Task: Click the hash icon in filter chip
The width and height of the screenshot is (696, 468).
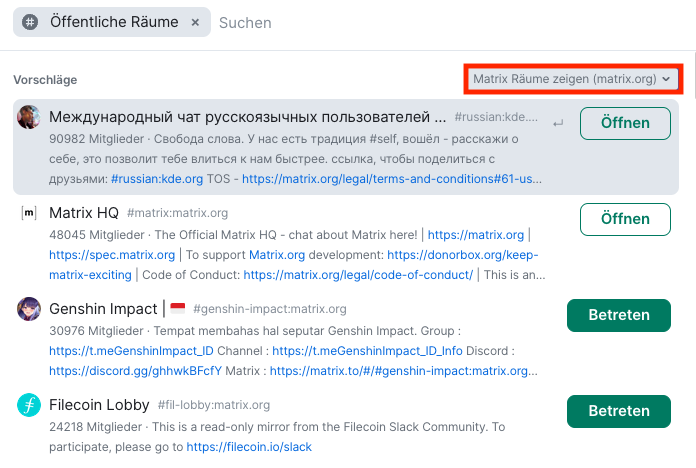Action: coord(30,22)
